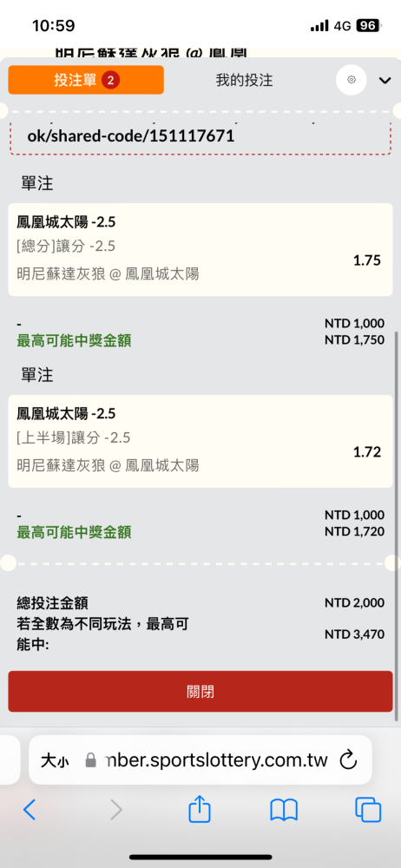Select the shared-code link text

(131, 135)
